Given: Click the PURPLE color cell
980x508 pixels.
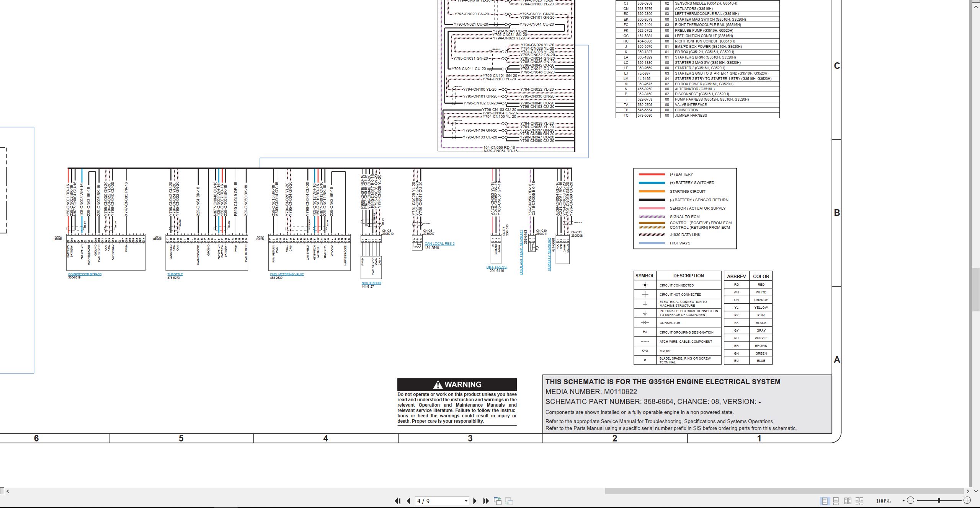Looking at the screenshot, I should click(761, 338).
